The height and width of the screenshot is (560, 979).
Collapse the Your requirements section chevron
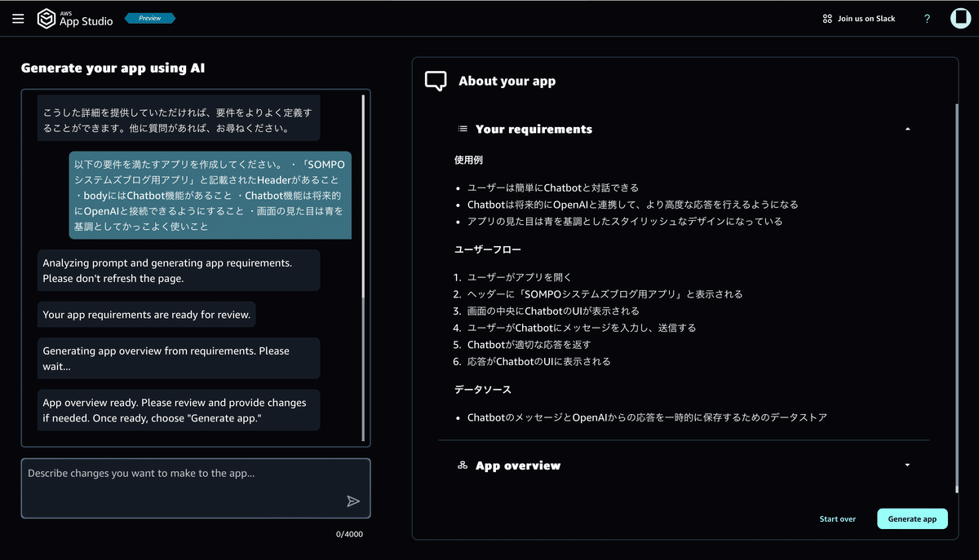(906, 129)
